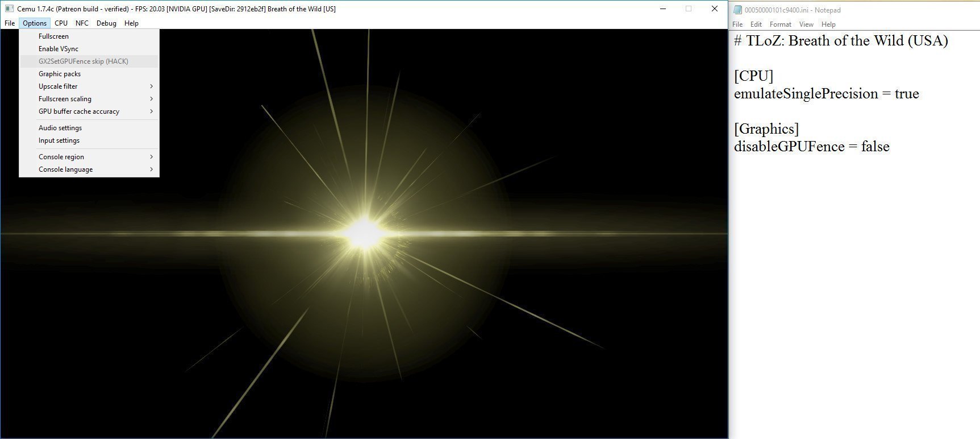This screenshot has width=980, height=439.
Task: Click the Notepad title '00050000101c9400.ini'
Action: (777, 10)
